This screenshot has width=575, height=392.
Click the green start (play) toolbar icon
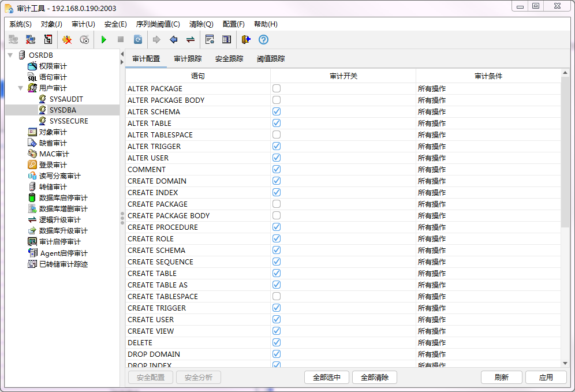(104, 40)
